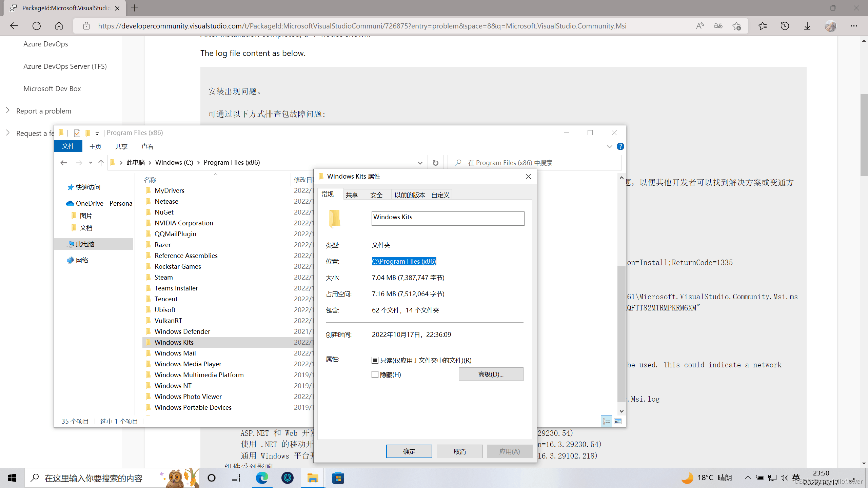Reload the Edge browser page
Screen dimensions: 868x488
click(x=37, y=26)
